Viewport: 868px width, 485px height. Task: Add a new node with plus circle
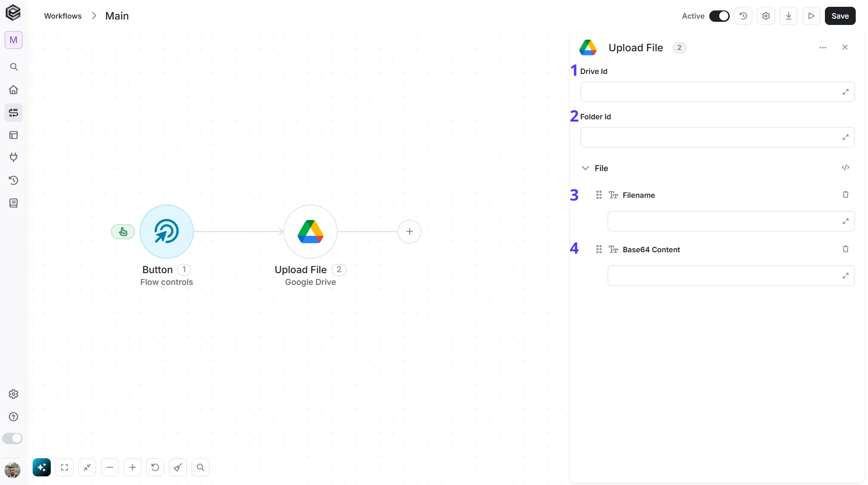pyautogui.click(x=410, y=232)
